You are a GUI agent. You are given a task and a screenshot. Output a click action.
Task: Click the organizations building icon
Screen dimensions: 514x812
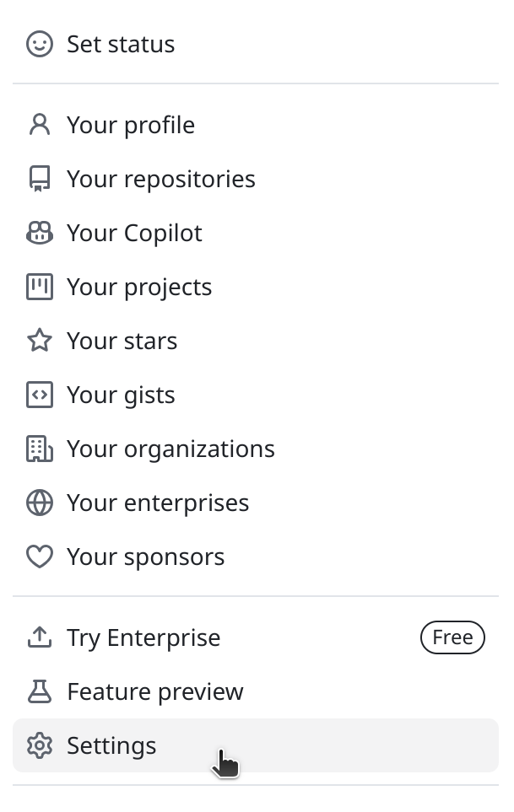[x=40, y=449]
